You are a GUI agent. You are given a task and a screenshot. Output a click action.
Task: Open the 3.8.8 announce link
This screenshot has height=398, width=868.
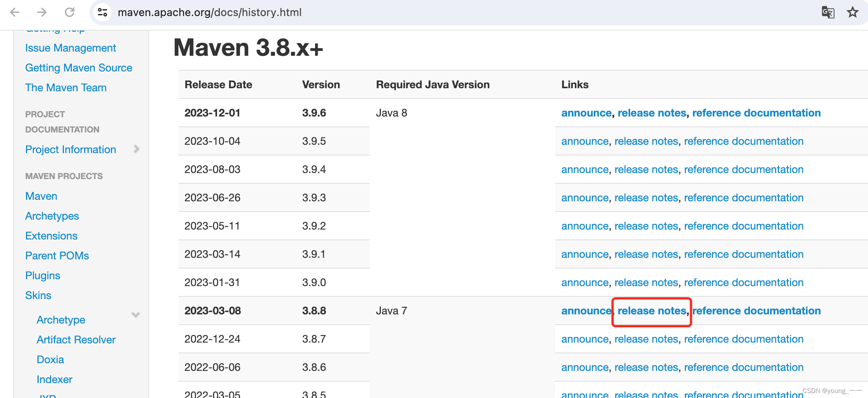(586, 311)
